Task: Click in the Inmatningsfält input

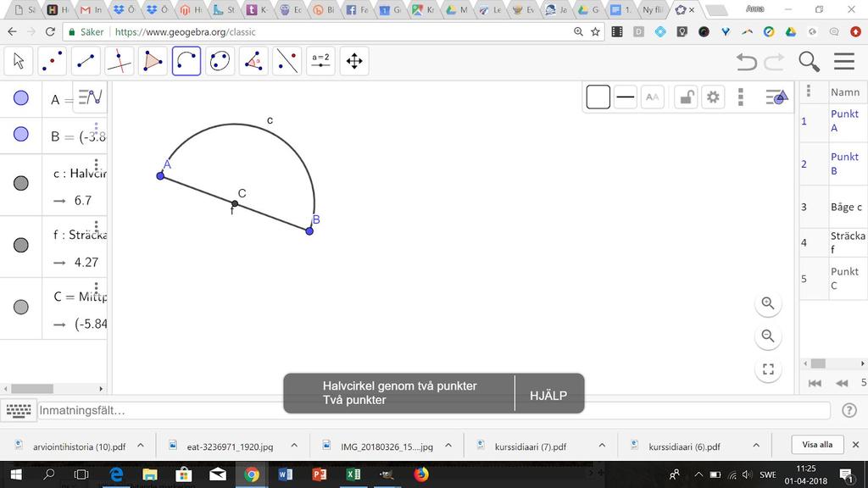Action: pos(433,411)
